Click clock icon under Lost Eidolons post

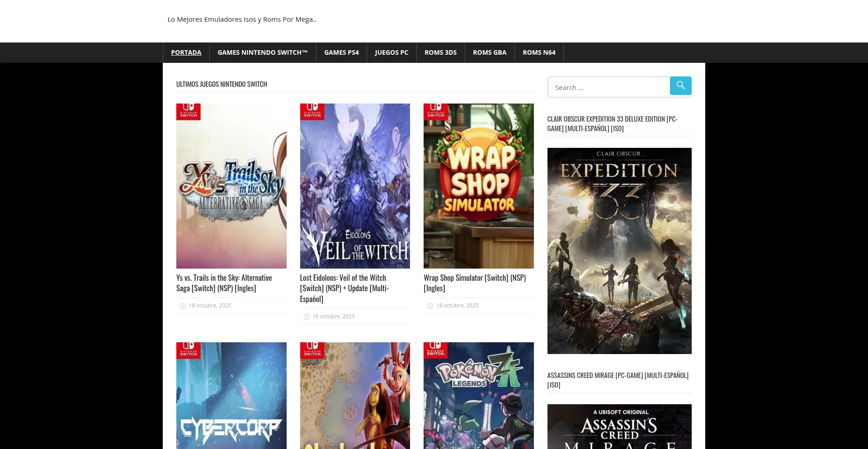pos(307,317)
